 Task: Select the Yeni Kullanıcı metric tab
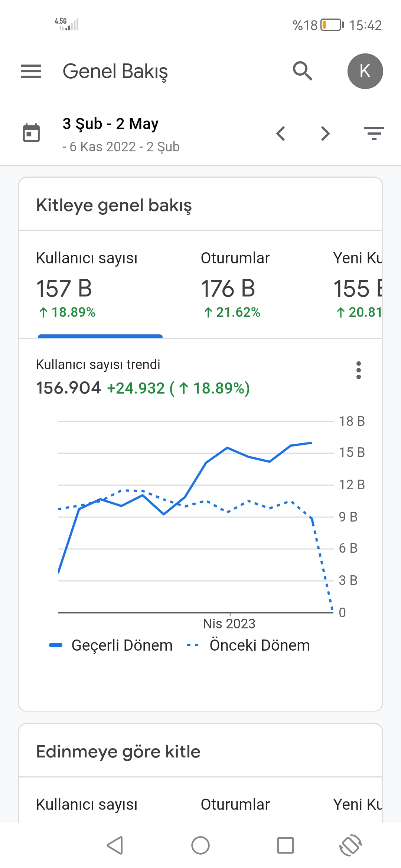357,285
